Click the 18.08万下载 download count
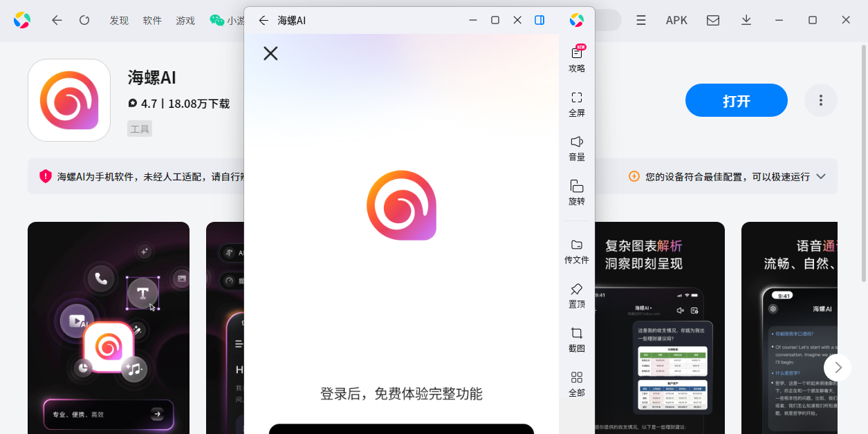 tap(198, 104)
